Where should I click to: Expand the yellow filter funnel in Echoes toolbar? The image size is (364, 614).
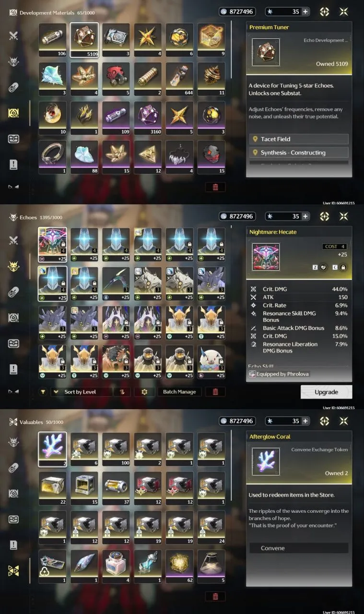coord(43,392)
